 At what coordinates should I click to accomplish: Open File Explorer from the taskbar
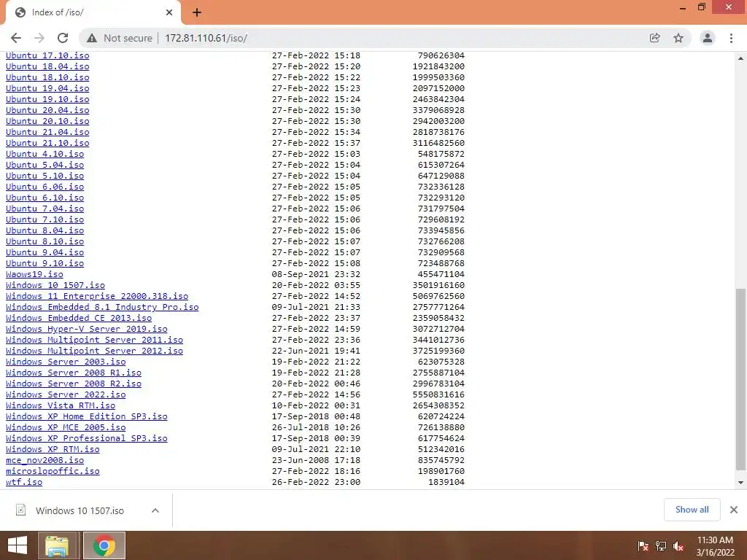[x=57, y=545]
